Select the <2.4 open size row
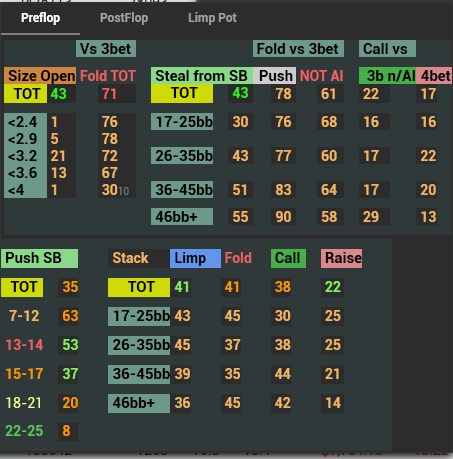This screenshot has height=459, width=453. [26, 122]
